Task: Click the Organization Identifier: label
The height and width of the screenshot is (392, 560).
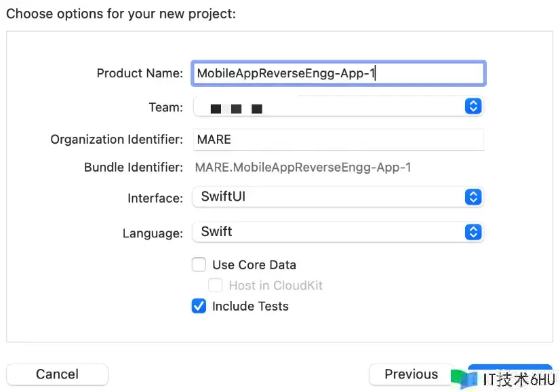Action: click(x=117, y=139)
